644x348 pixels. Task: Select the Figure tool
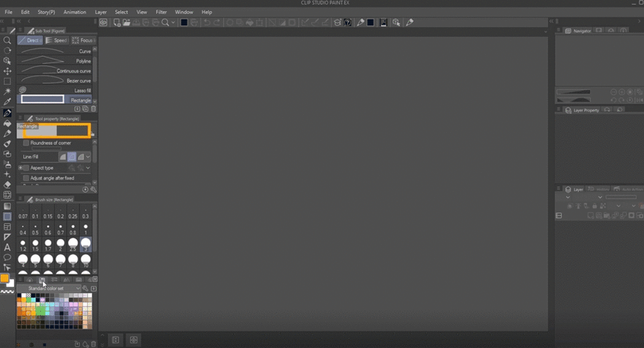(7, 217)
